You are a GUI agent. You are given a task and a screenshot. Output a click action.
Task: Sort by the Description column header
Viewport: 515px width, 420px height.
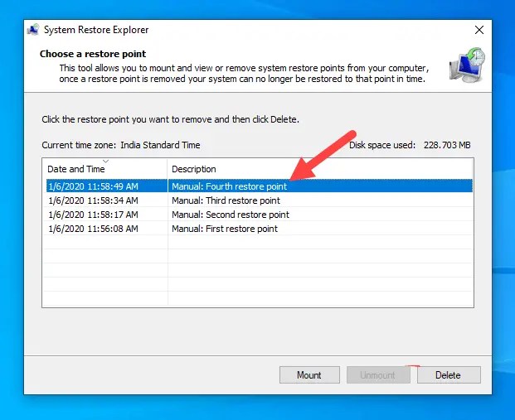[x=320, y=169]
